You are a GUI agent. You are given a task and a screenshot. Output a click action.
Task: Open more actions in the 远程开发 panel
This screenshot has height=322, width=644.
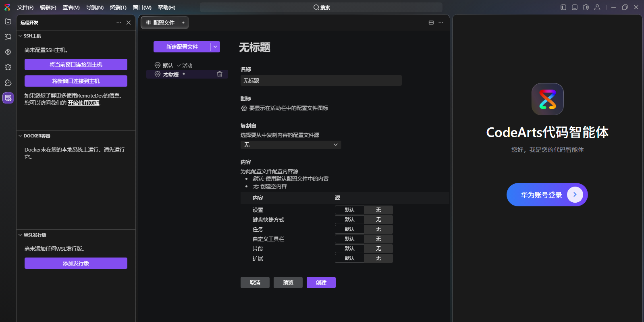(x=119, y=23)
